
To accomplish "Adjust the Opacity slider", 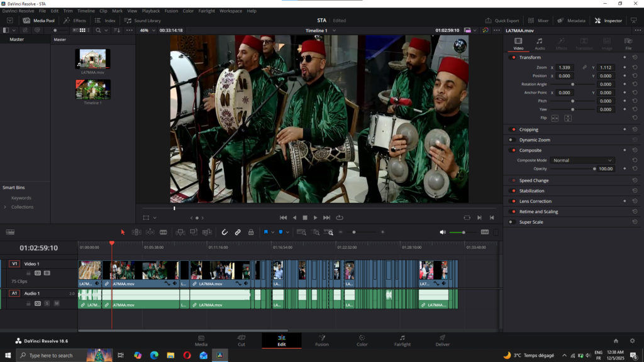I will click(573, 168).
